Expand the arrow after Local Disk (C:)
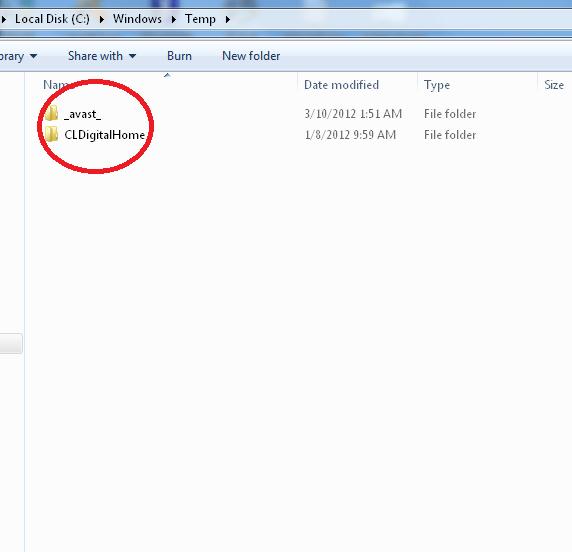The height and width of the screenshot is (552, 572). (x=102, y=19)
